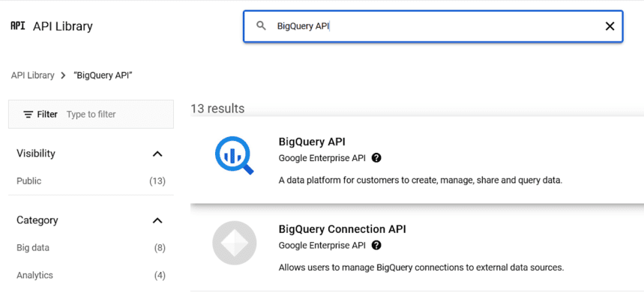Screen dimensions: 644x293
Task: Click the gray BigQuery Connection API logo
Action: click(235, 243)
